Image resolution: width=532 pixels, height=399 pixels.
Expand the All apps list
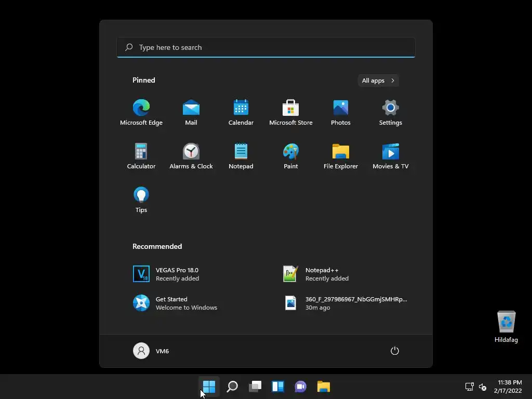click(378, 81)
